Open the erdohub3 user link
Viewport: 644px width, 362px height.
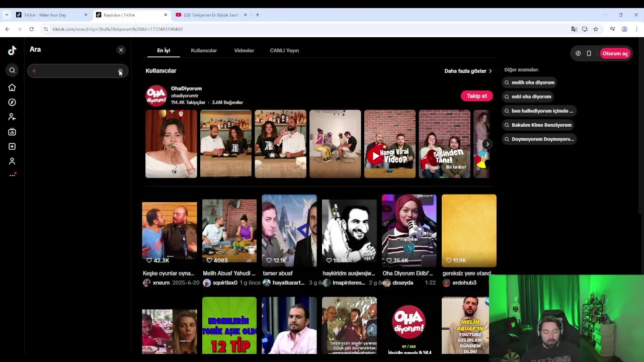[464, 283]
